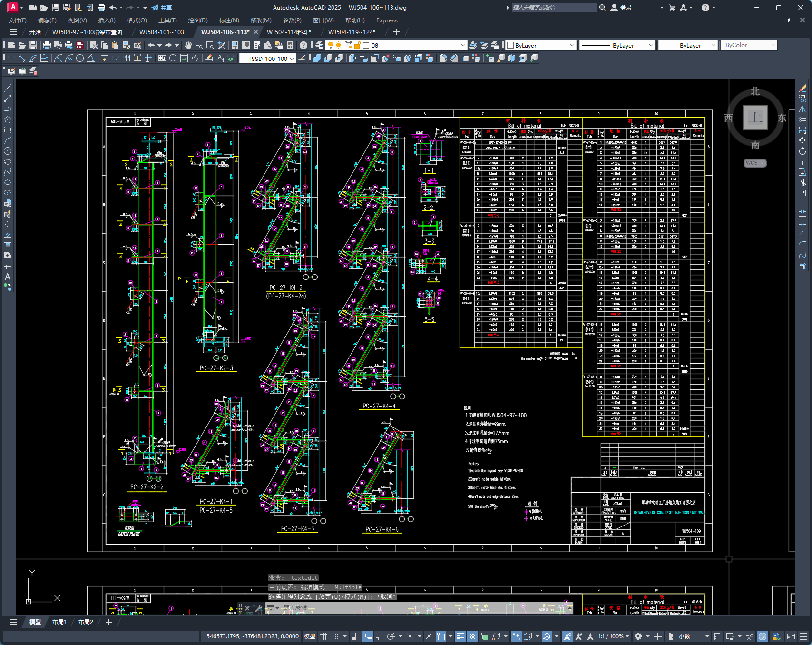Select the Pan hand tool
The height and width of the screenshot is (645, 812).
click(x=188, y=45)
